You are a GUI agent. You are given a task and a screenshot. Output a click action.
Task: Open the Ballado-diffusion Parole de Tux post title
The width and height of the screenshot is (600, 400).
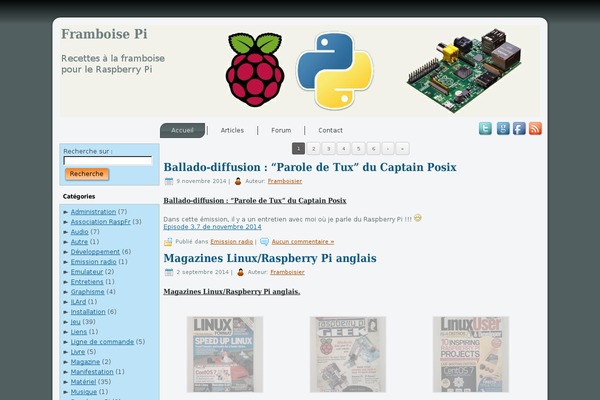click(x=310, y=167)
